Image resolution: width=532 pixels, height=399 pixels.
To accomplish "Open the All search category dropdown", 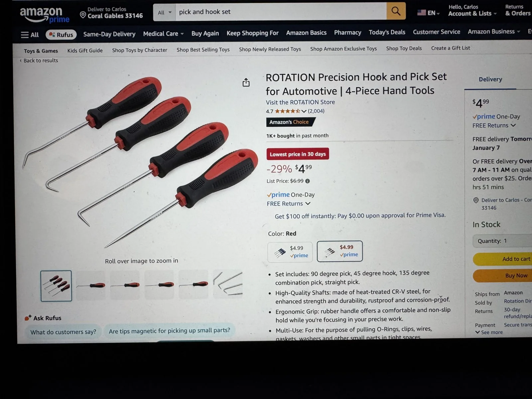I will [165, 12].
